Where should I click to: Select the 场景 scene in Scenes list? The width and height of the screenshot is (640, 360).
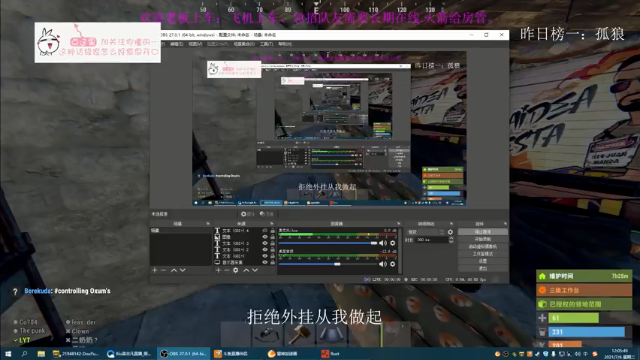click(x=180, y=231)
